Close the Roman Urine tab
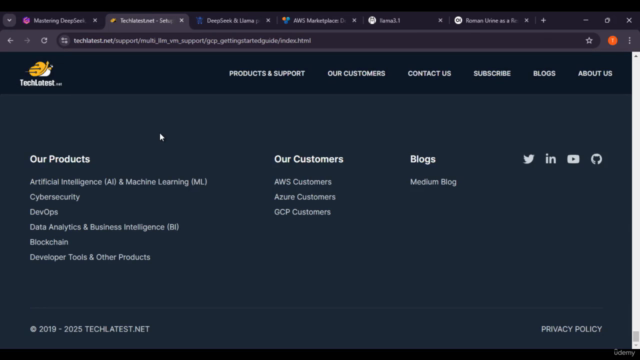The width and height of the screenshot is (640, 360). pos(527,20)
